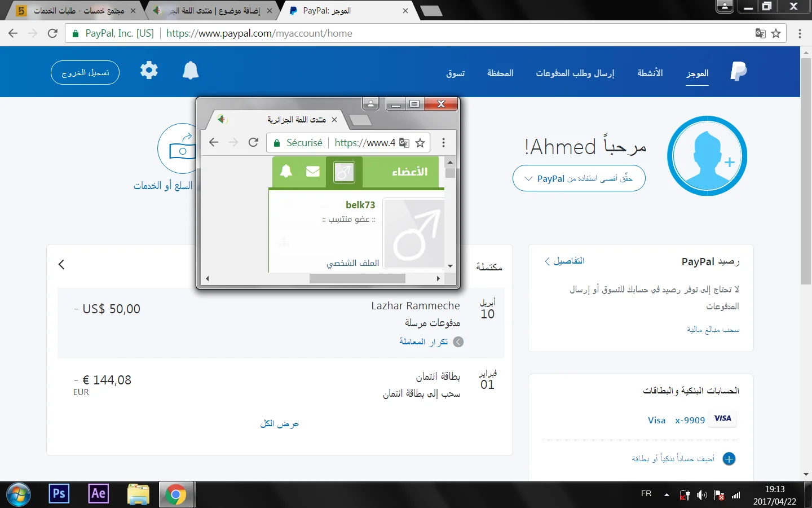
Task: Open the '€ 144,08' credit card withdrawal transaction
Action: (281, 386)
